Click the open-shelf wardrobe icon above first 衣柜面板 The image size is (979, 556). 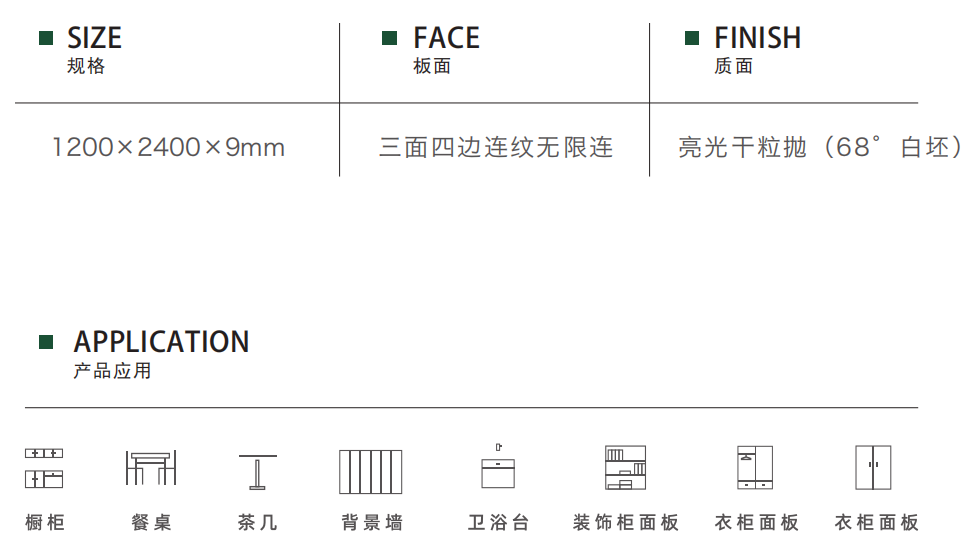(755, 467)
